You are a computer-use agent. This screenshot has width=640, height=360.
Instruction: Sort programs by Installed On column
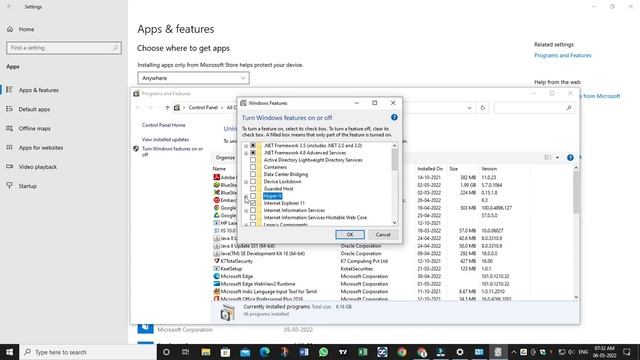430,169
